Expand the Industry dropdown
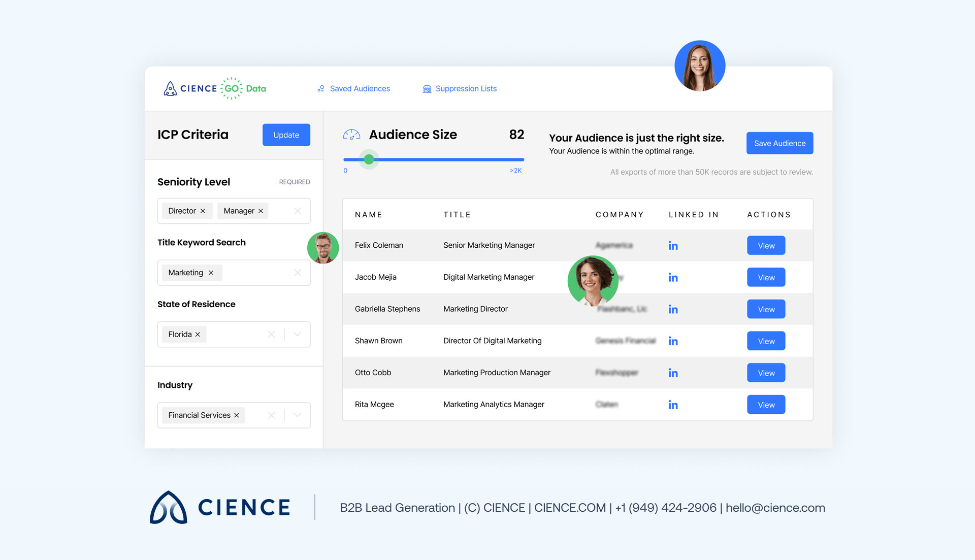The width and height of the screenshot is (975, 560). [x=297, y=415]
